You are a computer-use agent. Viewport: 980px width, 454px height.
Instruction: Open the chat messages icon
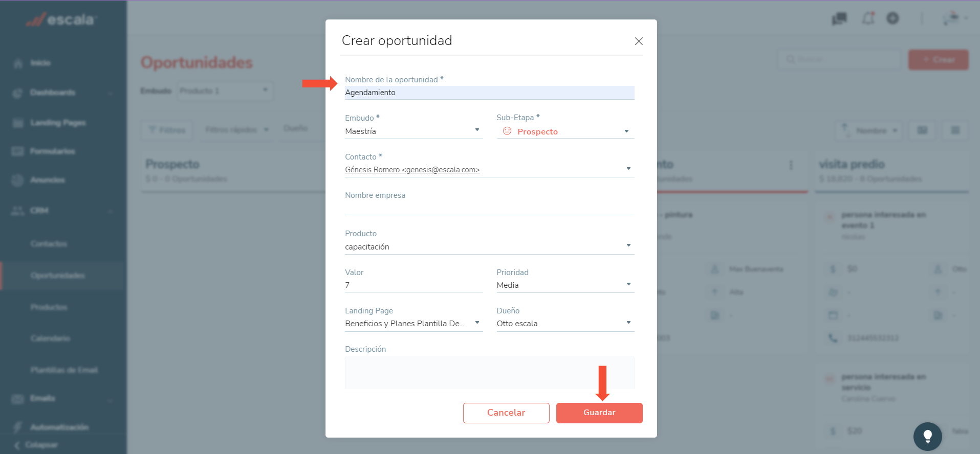[839, 19]
